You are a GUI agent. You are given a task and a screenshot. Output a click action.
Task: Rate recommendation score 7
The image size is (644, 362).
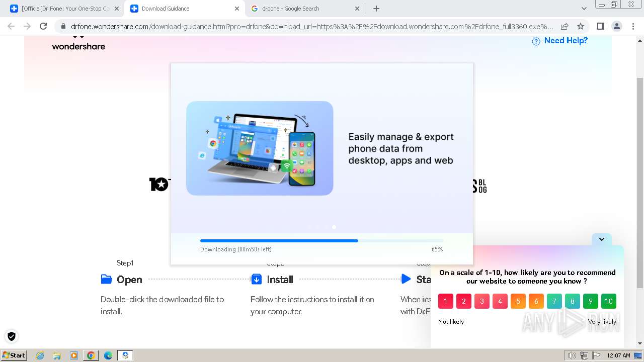(554, 301)
